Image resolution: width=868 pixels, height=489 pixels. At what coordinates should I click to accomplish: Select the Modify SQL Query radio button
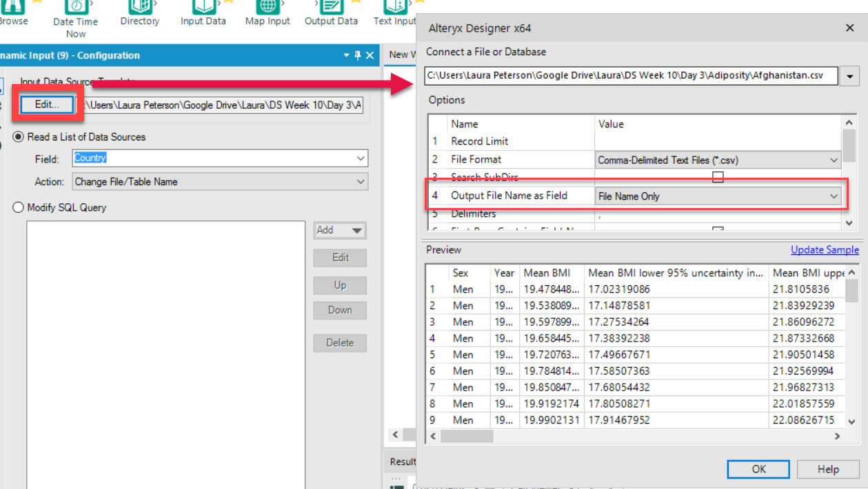[19, 207]
